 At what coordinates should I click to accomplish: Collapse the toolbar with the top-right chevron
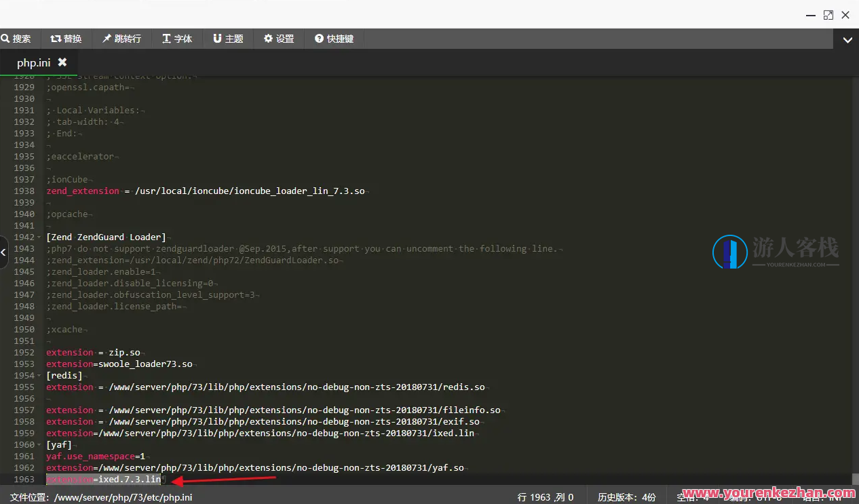(x=847, y=40)
